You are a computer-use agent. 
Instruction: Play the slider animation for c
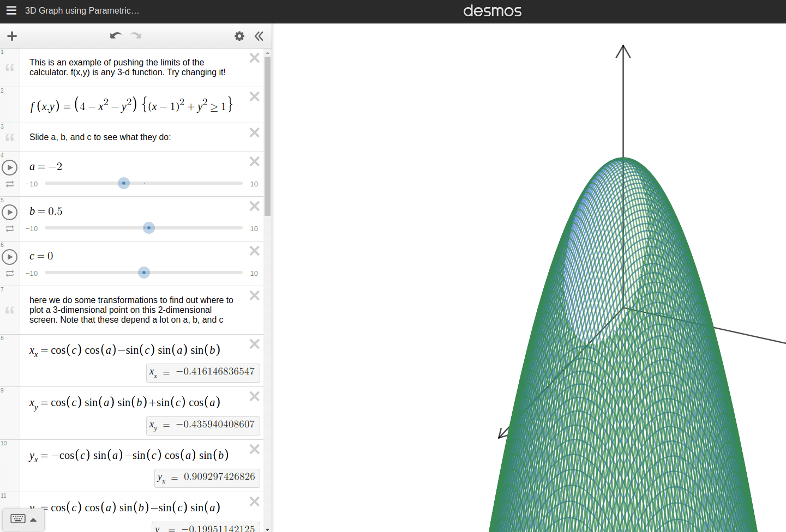(10, 257)
